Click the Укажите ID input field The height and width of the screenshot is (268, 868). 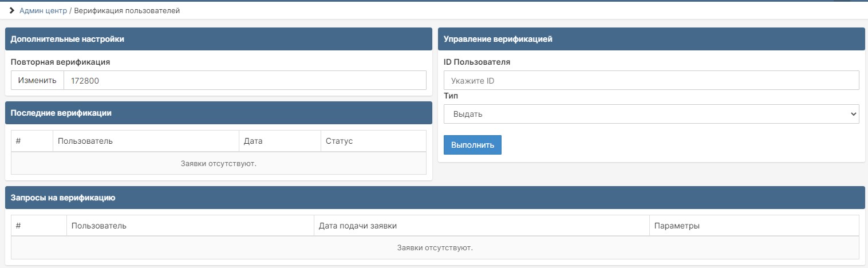(651, 81)
